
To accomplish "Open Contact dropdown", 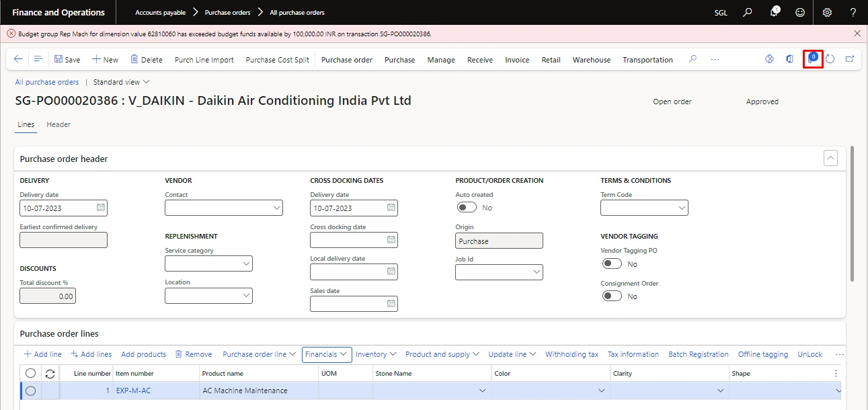I will pos(277,208).
